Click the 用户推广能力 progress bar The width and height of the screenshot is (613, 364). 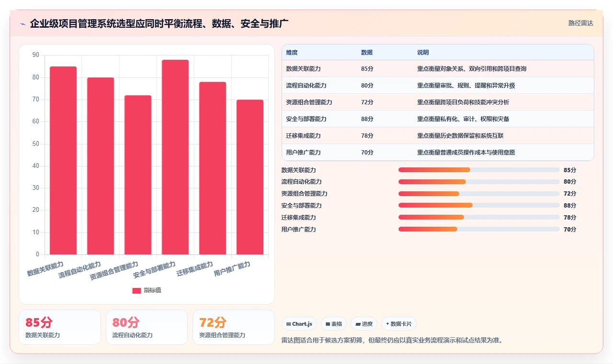(x=479, y=229)
